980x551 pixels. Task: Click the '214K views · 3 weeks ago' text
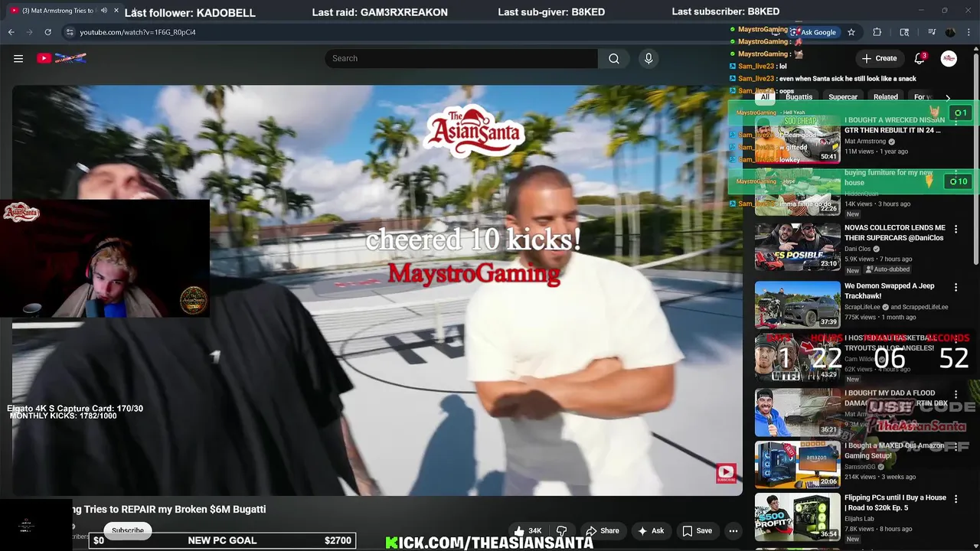point(880,477)
